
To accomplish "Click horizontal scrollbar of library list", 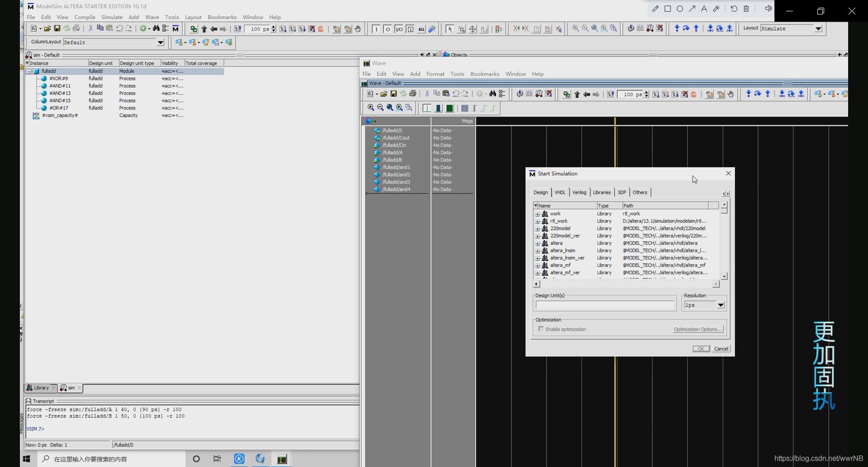I will [x=626, y=284].
